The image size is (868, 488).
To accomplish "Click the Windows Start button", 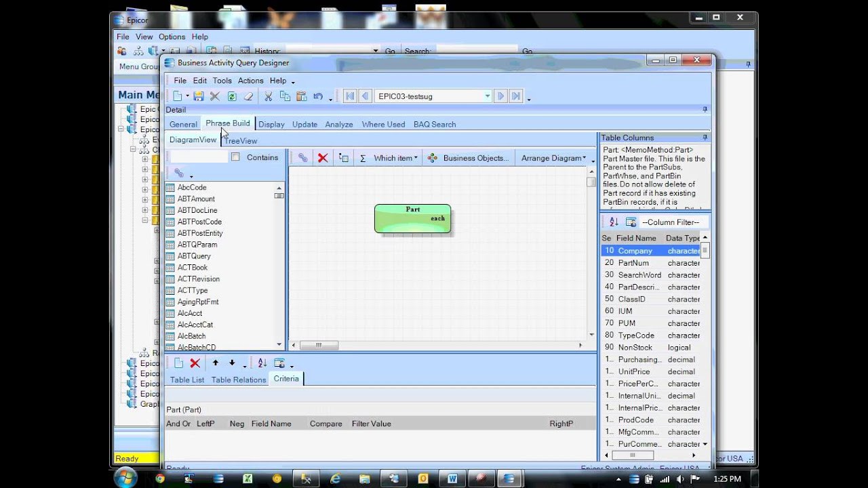I will click(125, 478).
